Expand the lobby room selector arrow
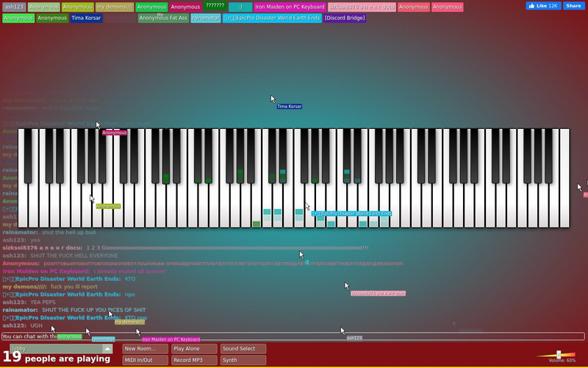Viewport: 588px width, 368px height. 107,349
